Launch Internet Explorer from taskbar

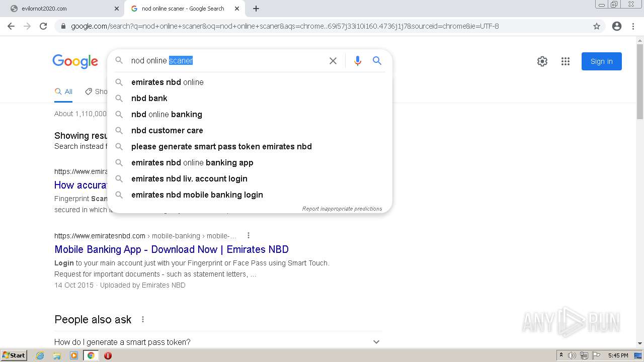pyautogui.click(x=40, y=355)
